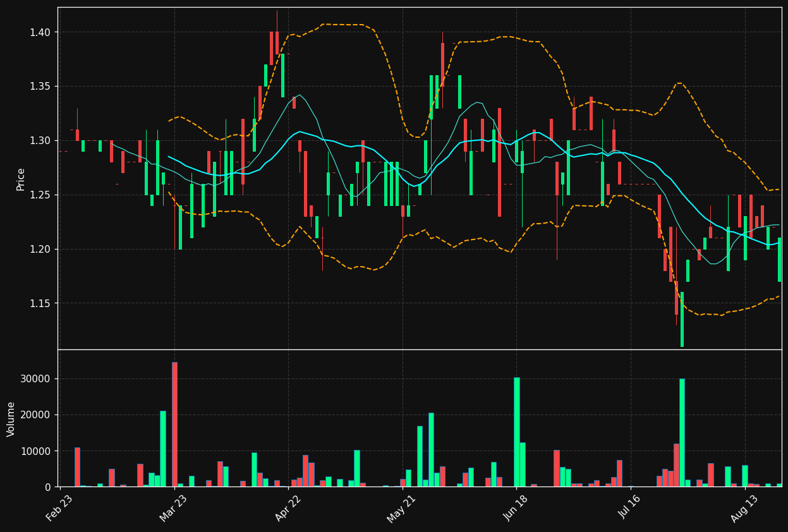Viewport: 788px width, 532px height.
Task: Click the 1.15 price axis label
Action: pos(41,303)
